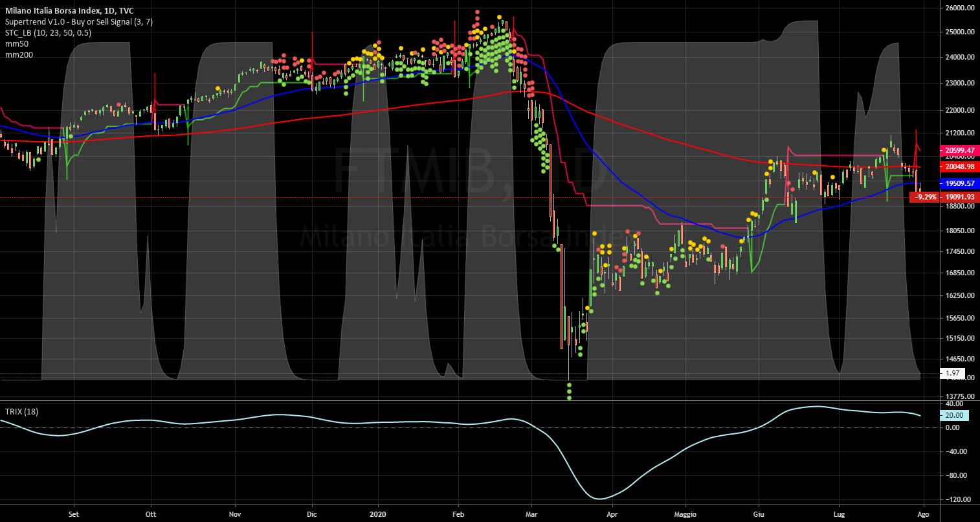Click the 23000.00 price axis label
The width and height of the screenshot is (980, 522).
(959, 83)
